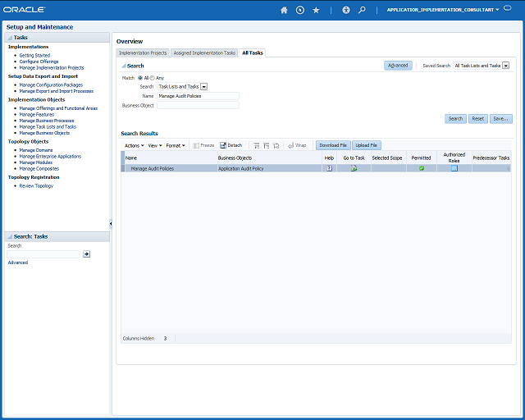Open Manage Implementation Projects link

click(x=52, y=67)
